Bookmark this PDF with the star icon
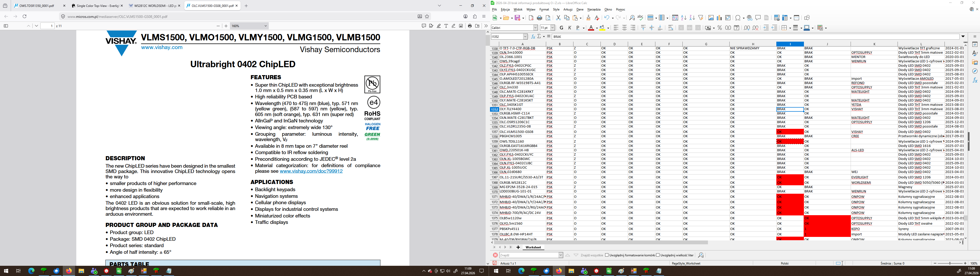The image size is (980, 276). tap(427, 16)
